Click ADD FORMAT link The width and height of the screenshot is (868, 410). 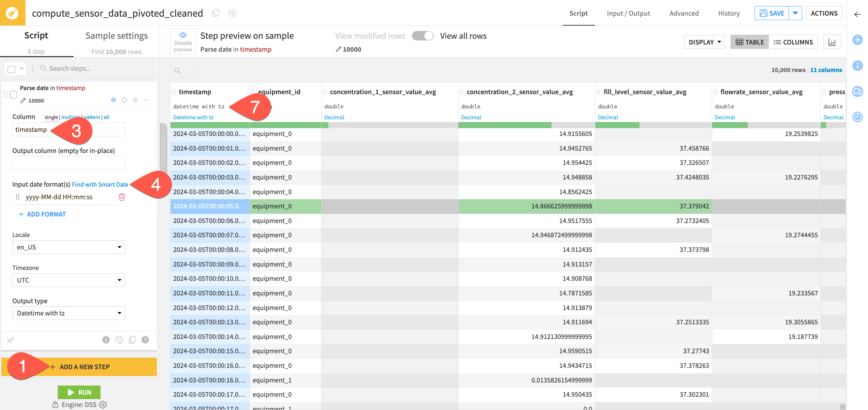tap(42, 214)
